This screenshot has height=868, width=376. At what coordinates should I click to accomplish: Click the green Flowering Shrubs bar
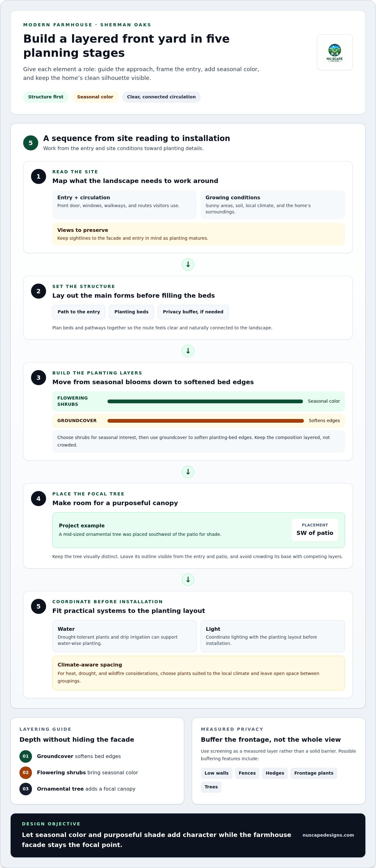coord(205,401)
